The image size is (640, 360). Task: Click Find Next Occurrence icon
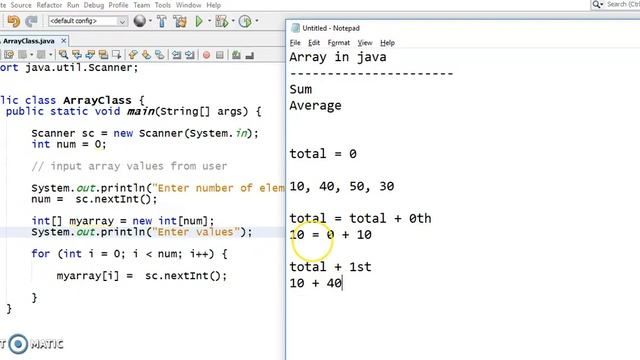click(90, 55)
